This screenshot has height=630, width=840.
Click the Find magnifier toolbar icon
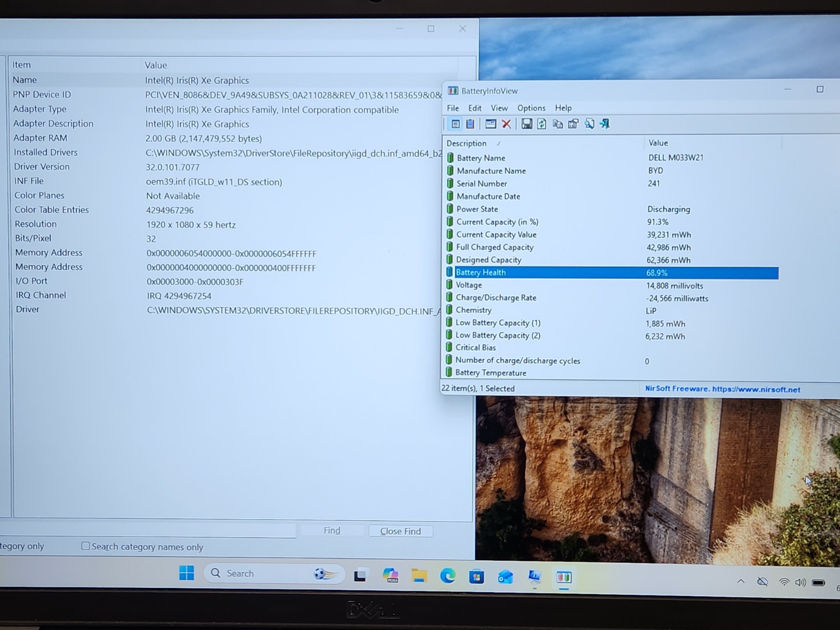(x=590, y=124)
